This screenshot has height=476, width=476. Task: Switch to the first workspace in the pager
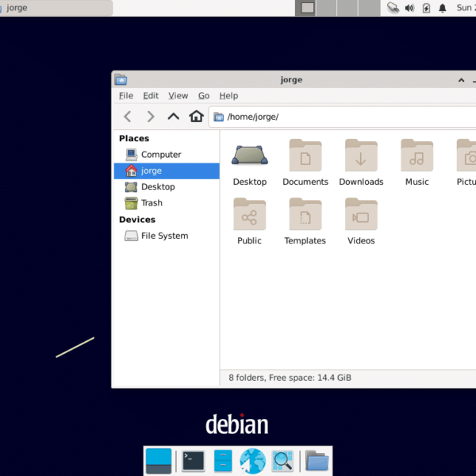pos(305,8)
